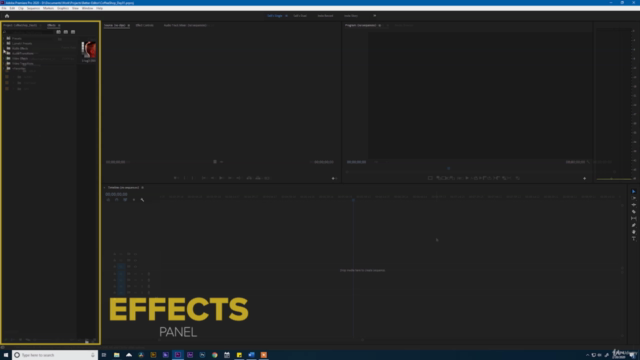Expand the Audio Effects folder

[x=4, y=48]
